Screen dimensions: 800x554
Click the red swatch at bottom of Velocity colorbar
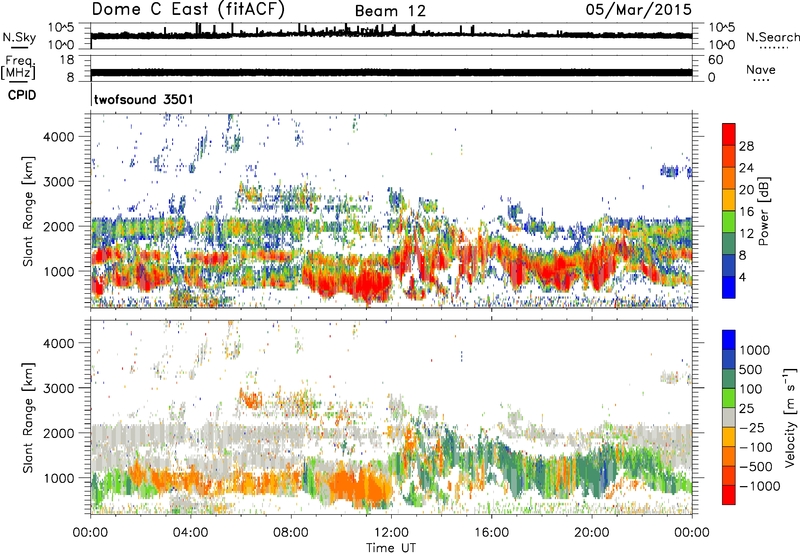coord(729,495)
